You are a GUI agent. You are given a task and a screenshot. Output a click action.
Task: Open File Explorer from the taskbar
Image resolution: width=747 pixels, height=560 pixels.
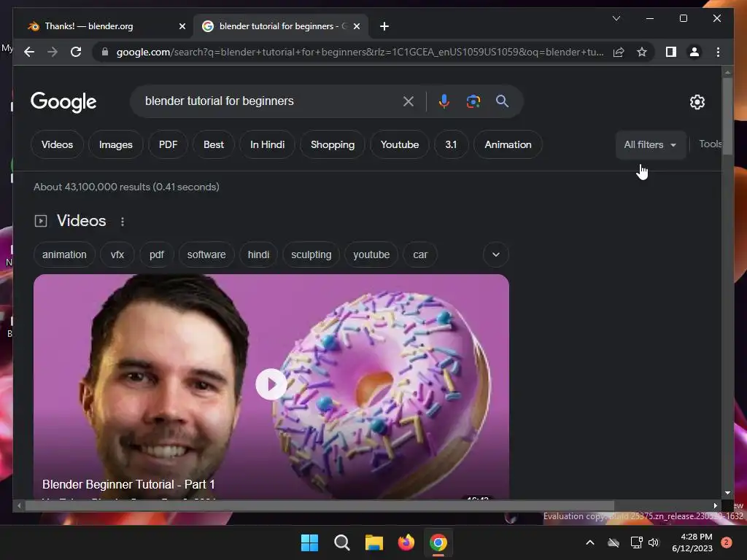tap(374, 542)
